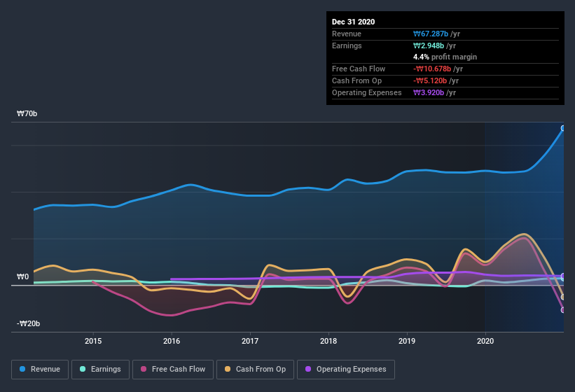Click the Revenue endpoint marker on the blue line
Viewport: 575px width, 392px height.
point(563,128)
